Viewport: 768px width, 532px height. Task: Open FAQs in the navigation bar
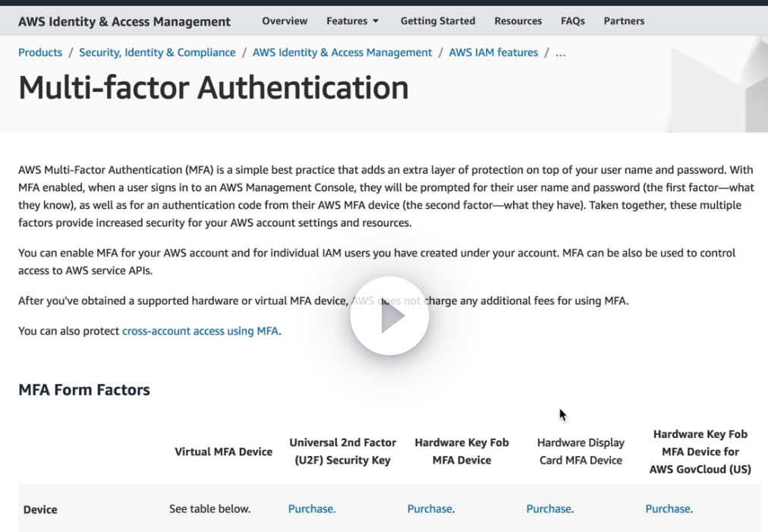click(572, 21)
